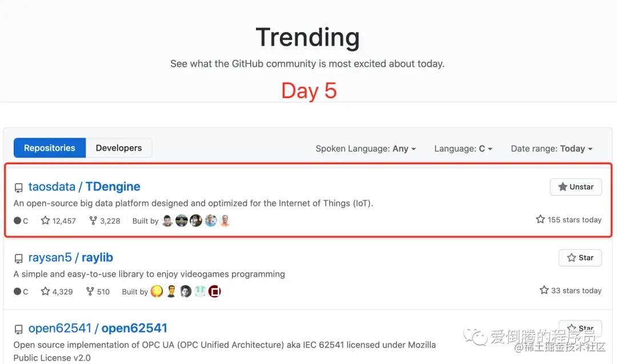Open the open62541 / open62541 repository link
This screenshot has width=617, height=364.
pyautogui.click(x=98, y=328)
